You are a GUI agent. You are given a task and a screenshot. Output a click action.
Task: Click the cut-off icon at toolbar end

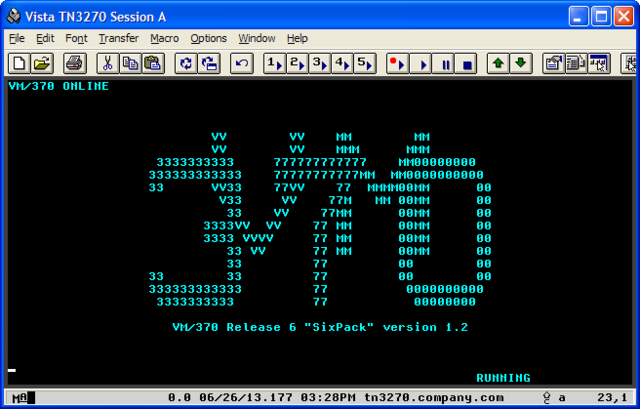pyautogui.click(x=630, y=64)
